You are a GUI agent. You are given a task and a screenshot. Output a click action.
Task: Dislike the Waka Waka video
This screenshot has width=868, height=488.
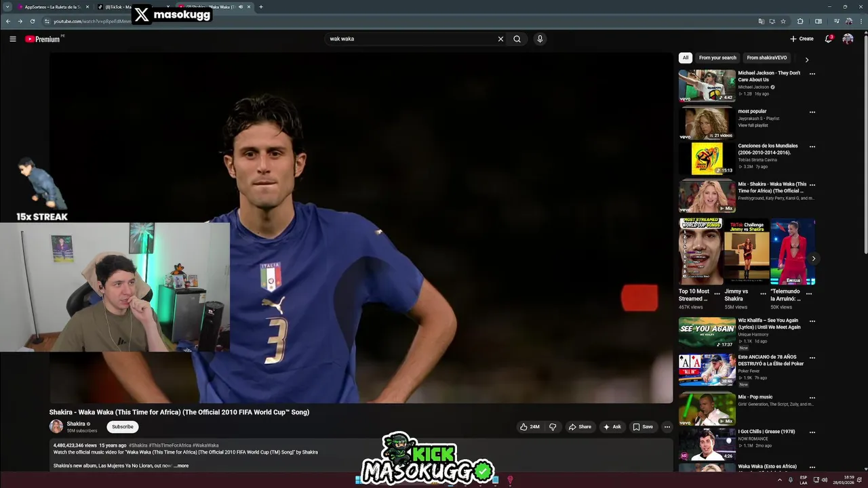[x=553, y=427]
